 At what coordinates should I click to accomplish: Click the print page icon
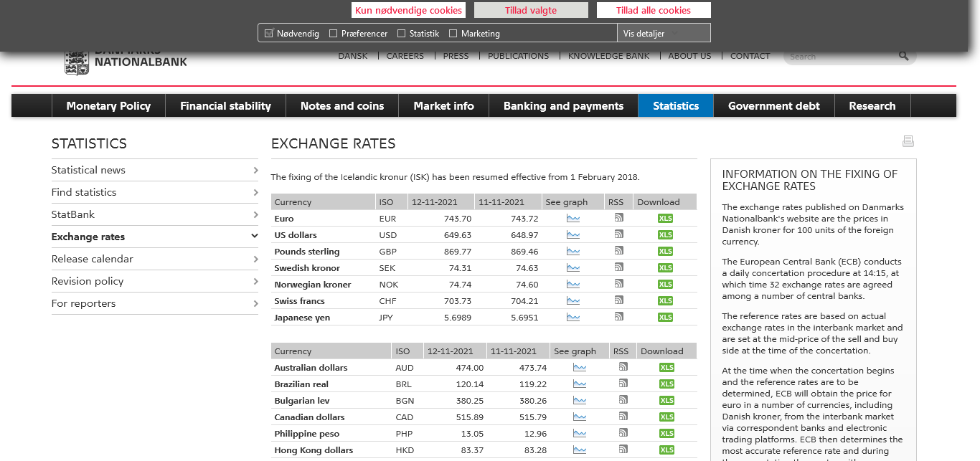pyautogui.click(x=908, y=141)
